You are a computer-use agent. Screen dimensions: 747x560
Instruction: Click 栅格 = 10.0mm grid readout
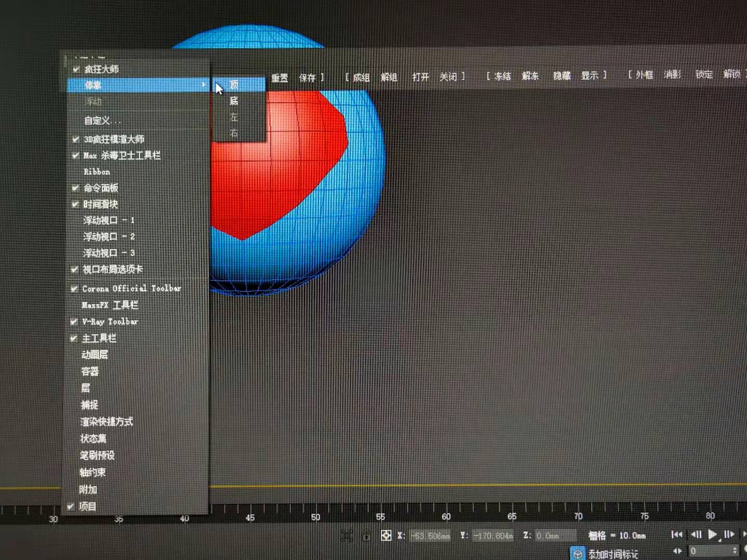pos(617,536)
